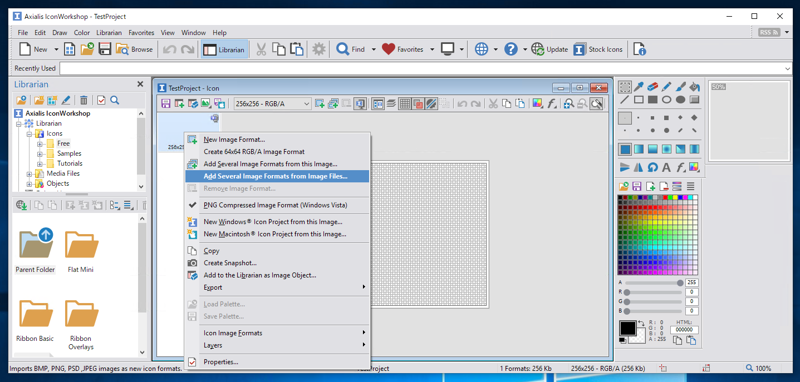Image resolution: width=800 pixels, height=382 pixels.
Task: Toggle the Librarian panel button
Action: coord(224,49)
